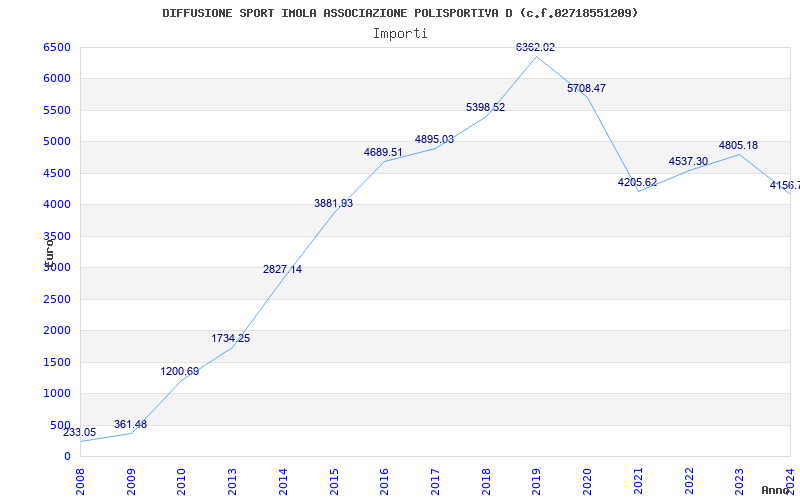
Task: Select the 4805.18 value label
Action: click(x=738, y=145)
